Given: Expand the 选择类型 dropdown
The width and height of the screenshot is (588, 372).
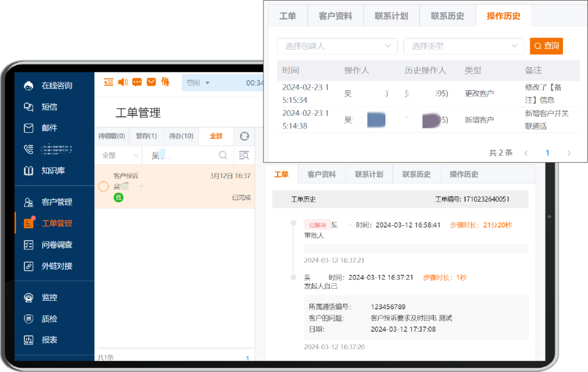Looking at the screenshot, I should tap(464, 46).
